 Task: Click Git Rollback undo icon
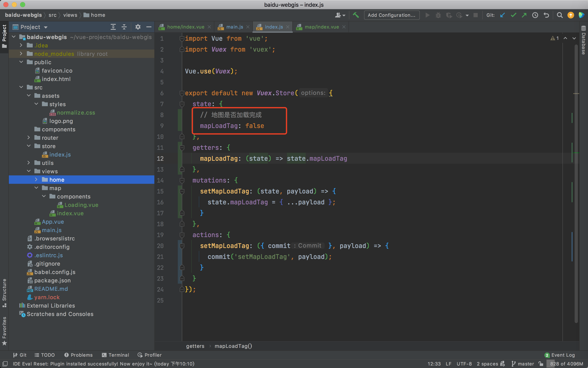point(546,15)
